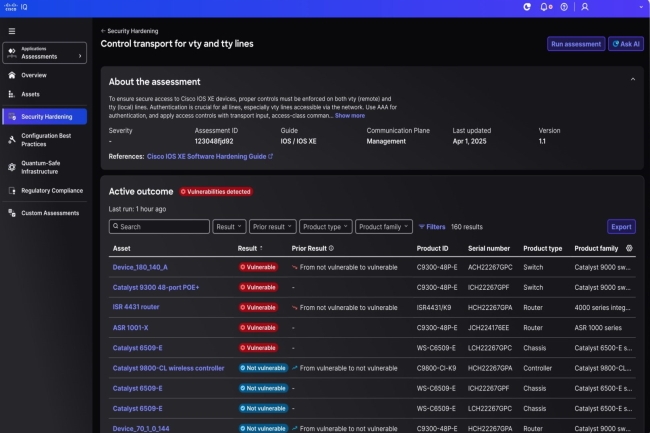Open the Result filter dropdown
Image resolution: width=650 pixels, height=433 pixels.
(229, 227)
